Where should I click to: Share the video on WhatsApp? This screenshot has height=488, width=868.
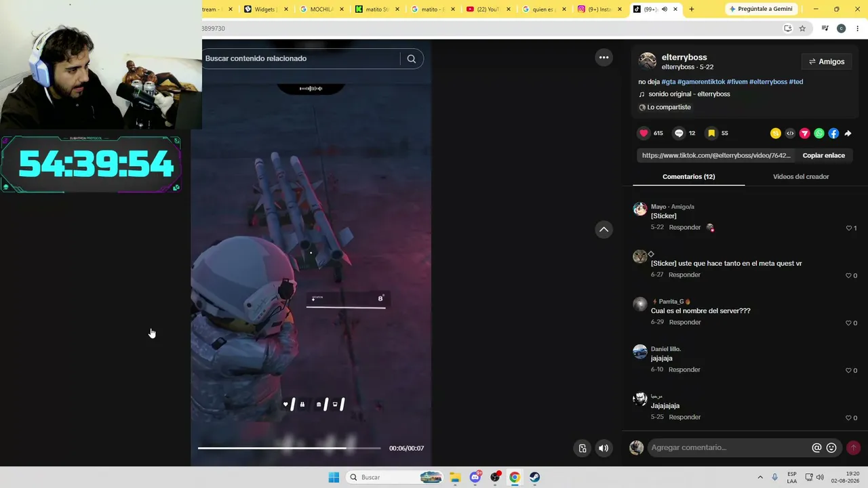pos(819,134)
